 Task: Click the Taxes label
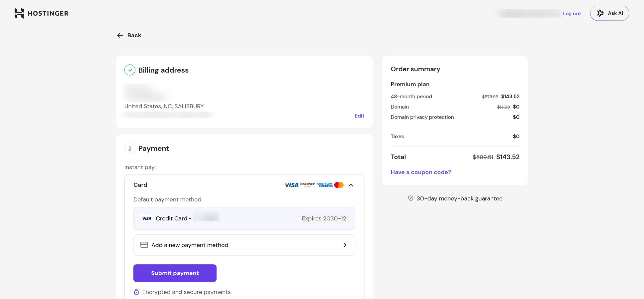397,137
